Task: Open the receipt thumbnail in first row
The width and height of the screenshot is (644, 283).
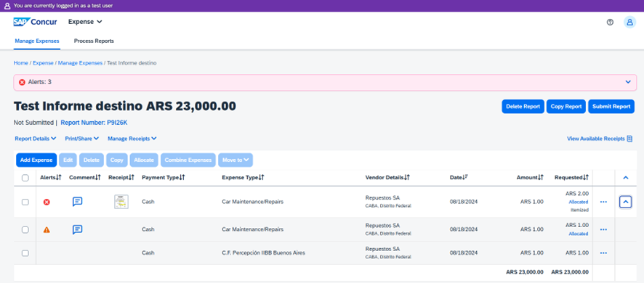Action: (121, 202)
